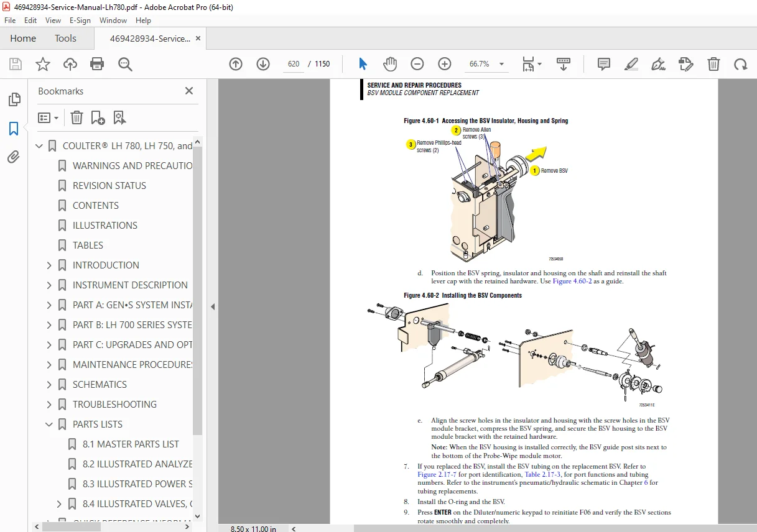
Task: Open the Sign document tool
Action: pos(658,64)
